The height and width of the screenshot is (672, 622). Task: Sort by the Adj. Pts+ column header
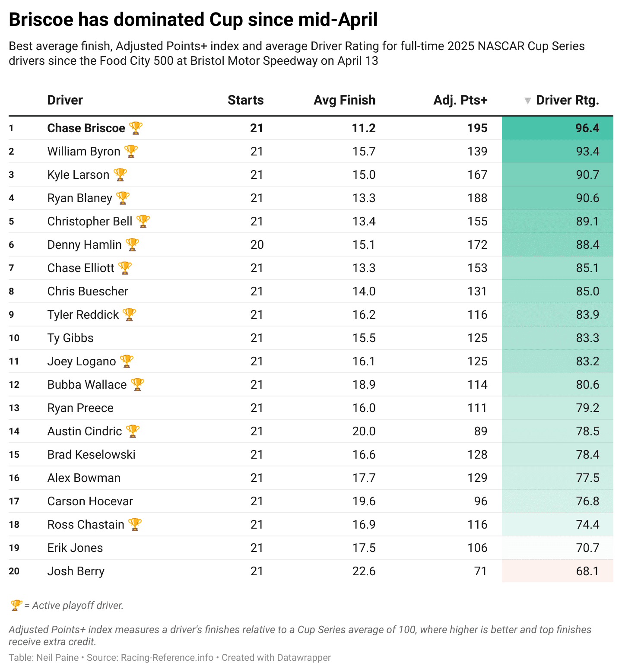460,100
